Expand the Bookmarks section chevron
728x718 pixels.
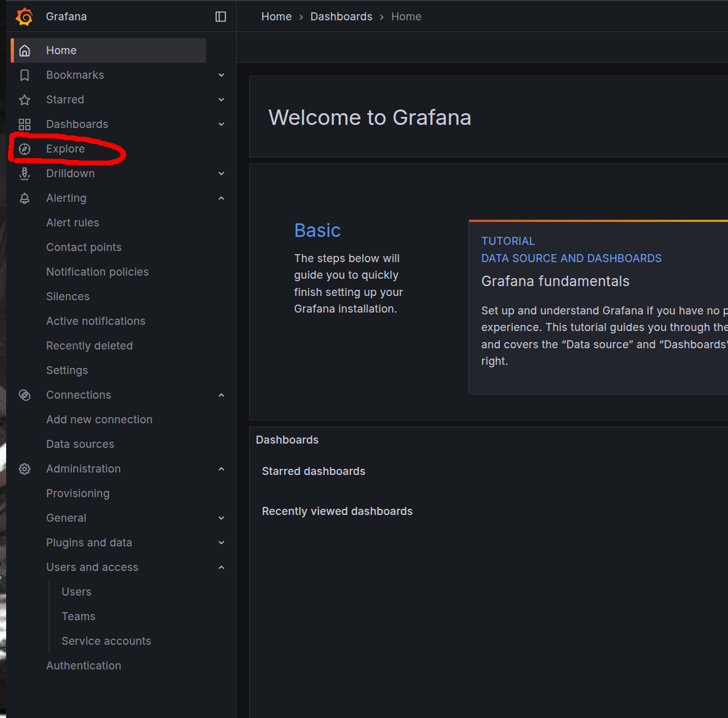coord(221,75)
